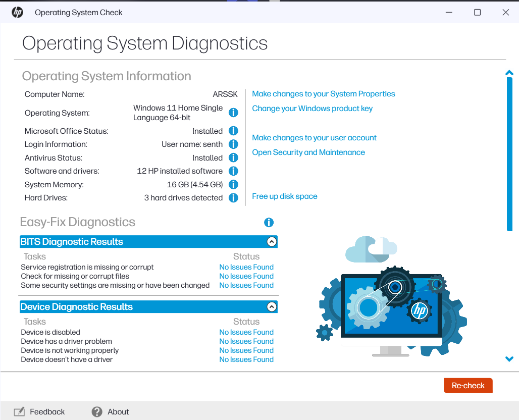Collapse the BITS Diagnostic Results section

coord(272,242)
